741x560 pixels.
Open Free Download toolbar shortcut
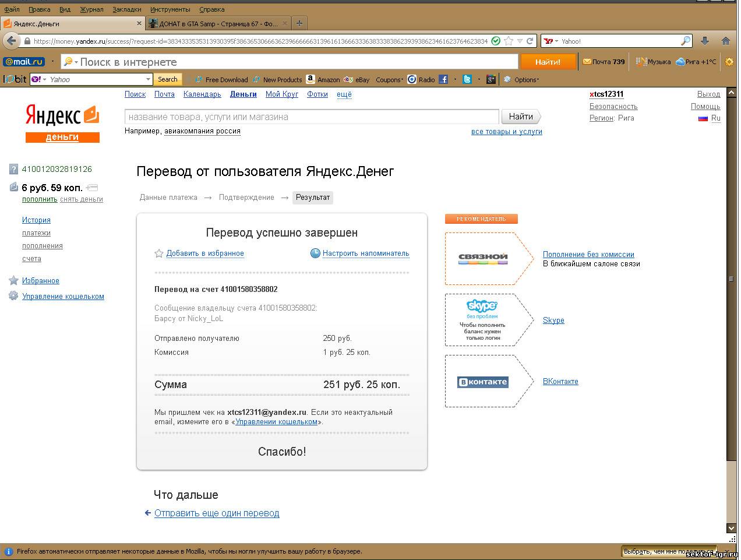pyautogui.click(x=221, y=79)
